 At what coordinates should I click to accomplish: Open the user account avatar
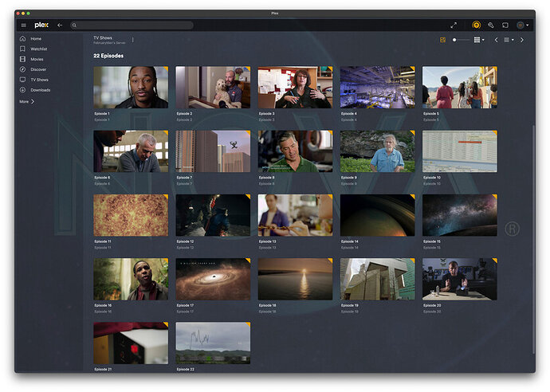[521, 25]
